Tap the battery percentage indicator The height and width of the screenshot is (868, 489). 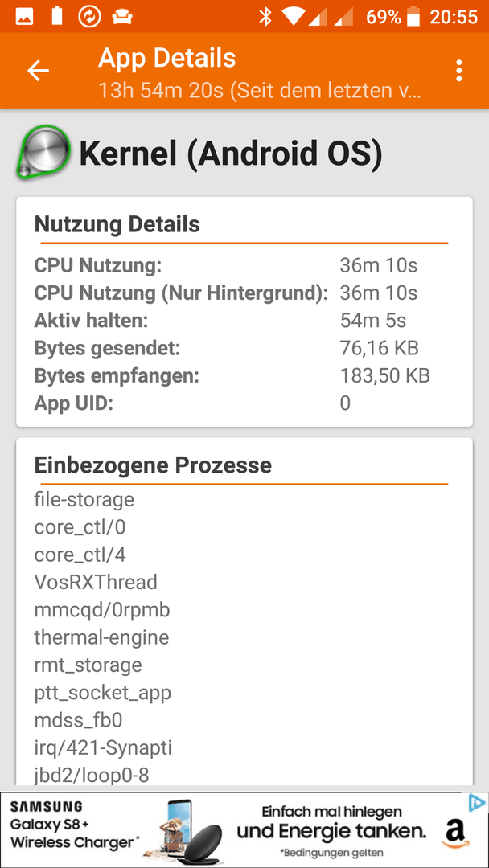pos(383,17)
